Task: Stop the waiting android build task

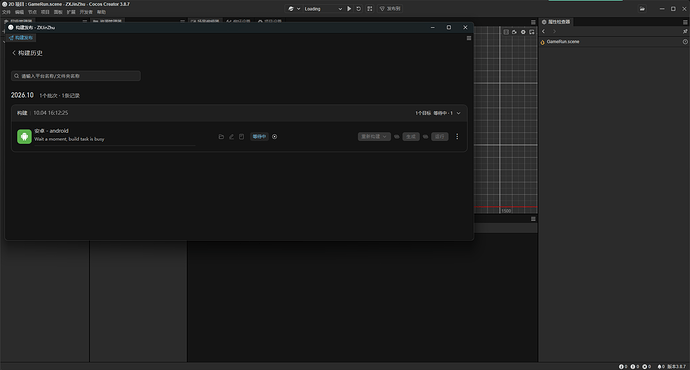Action: pyautogui.click(x=275, y=137)
